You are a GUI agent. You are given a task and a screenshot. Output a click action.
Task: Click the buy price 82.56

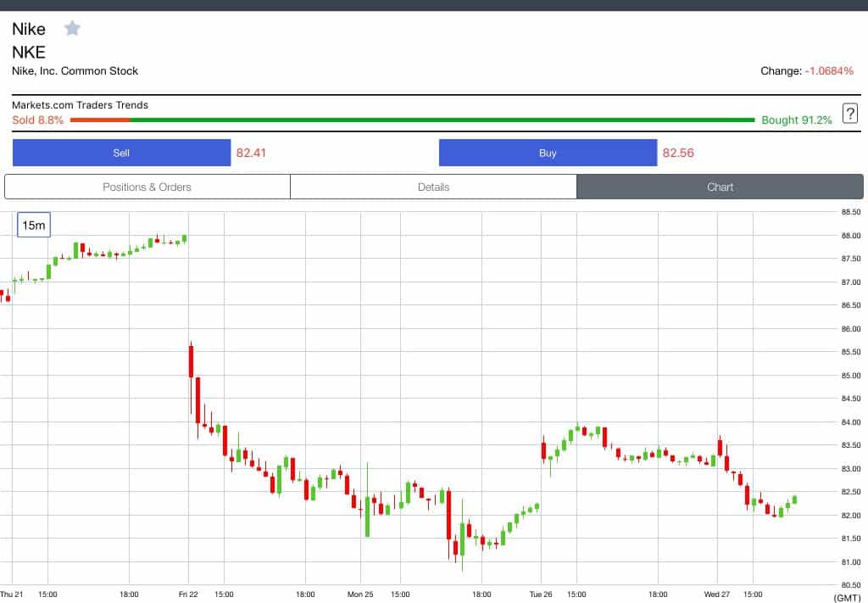click(677, 153)
